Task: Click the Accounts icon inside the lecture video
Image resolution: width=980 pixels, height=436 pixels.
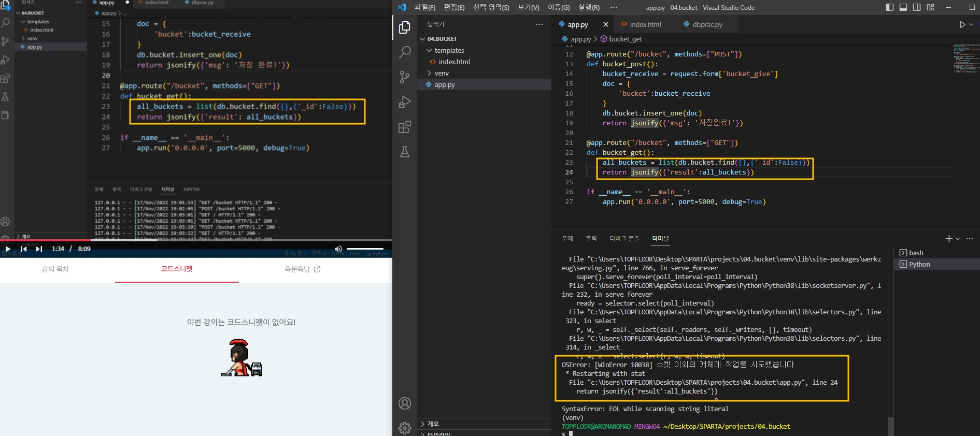Action: click(5, 222)
